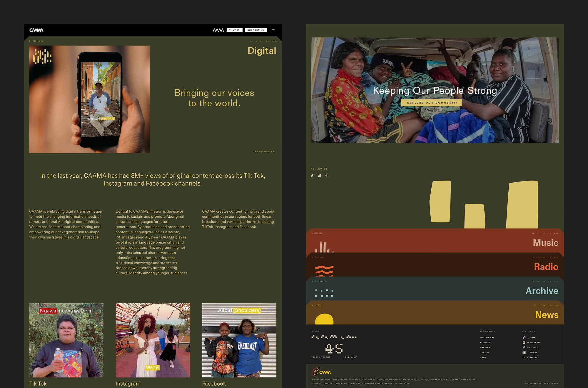Open the phone video hero image
This screenshot has width=588, height=388.
point(89,99)
